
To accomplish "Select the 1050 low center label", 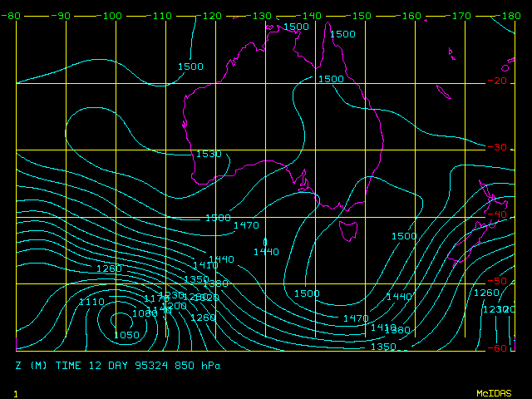I will pyautogui.click(x=126, y=335).
